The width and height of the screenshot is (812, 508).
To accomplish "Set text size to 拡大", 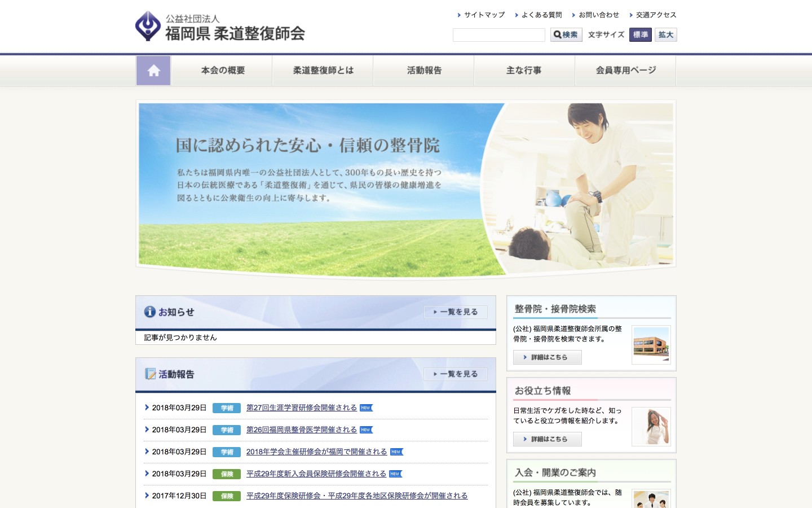I will coord(666,35).
